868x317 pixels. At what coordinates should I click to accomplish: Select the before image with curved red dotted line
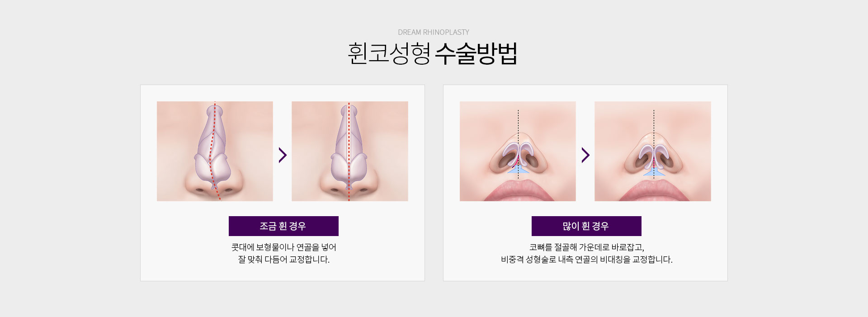[215, 151]
